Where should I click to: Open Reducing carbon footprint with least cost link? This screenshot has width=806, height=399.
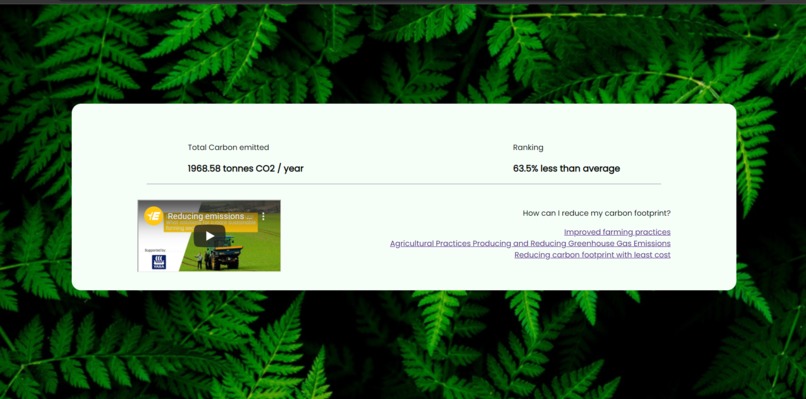592,255
